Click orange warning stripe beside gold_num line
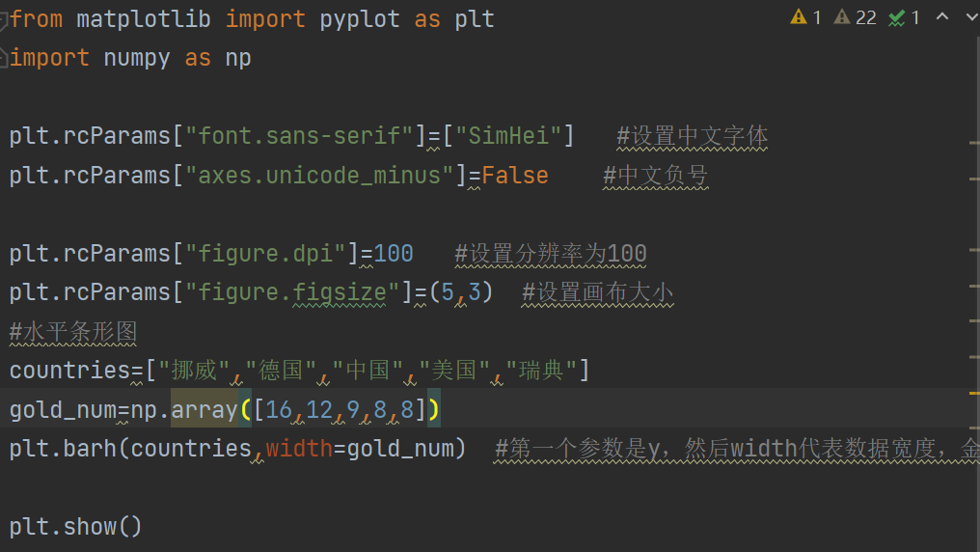Image resolution: width=980 pixels, height=552 pixels. coord(973,393)
